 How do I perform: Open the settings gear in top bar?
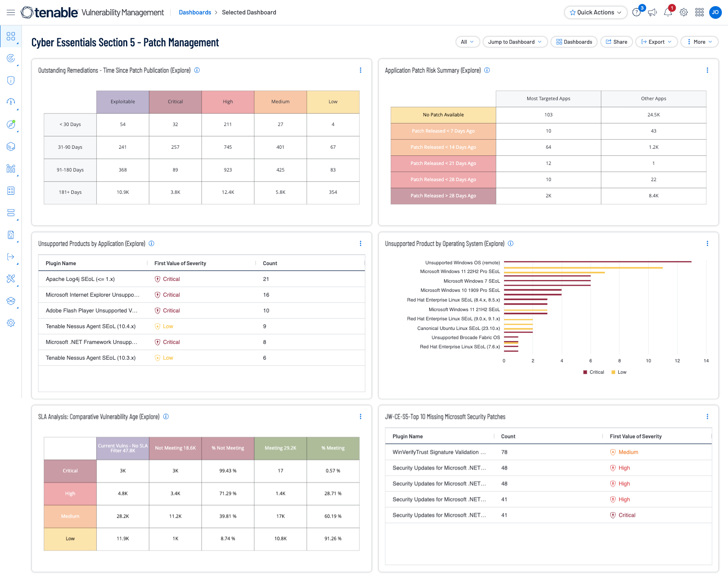pyautogui.click(x=684, y=12)
